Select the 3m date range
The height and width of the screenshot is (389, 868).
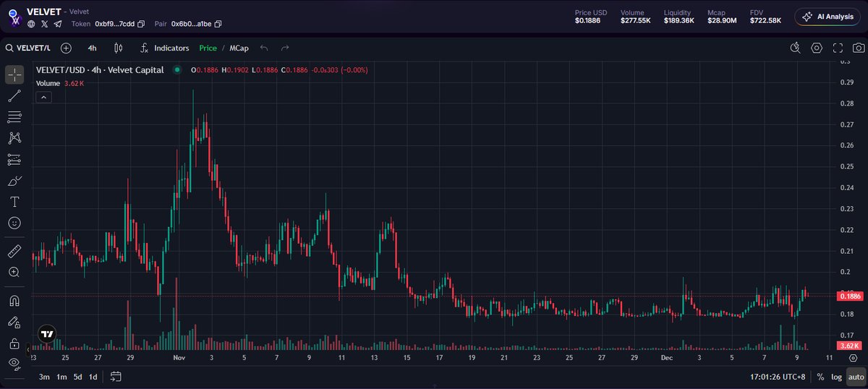tap(45, 377)
